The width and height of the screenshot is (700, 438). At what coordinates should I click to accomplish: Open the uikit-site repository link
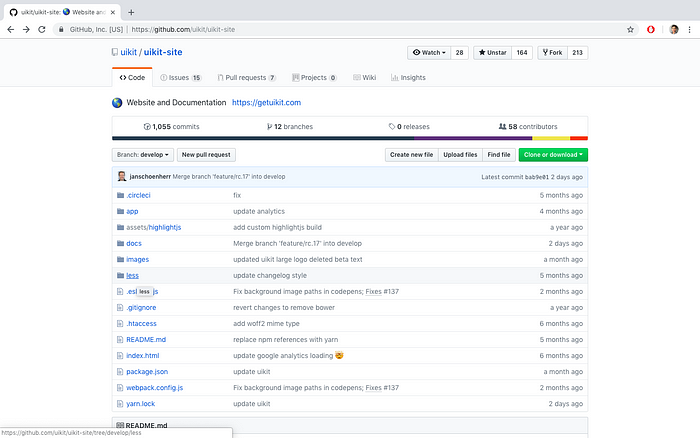pos(163,52)
